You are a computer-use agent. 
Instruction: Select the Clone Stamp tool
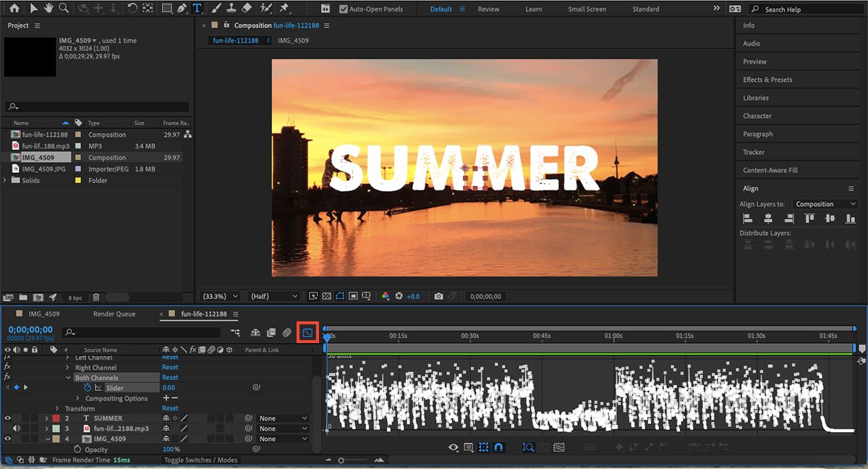click(231, 9)
